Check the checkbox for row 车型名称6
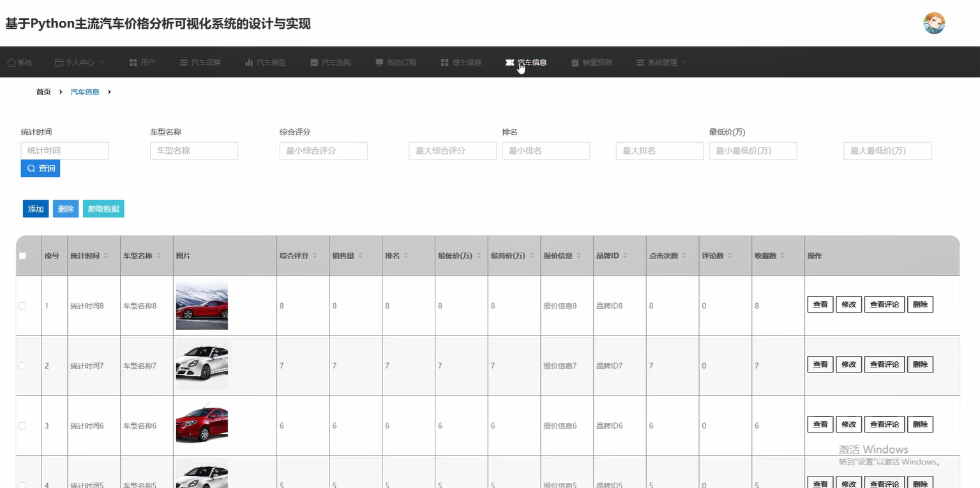Viewport: 980px width, 488px height. click(x=22, y=425)
